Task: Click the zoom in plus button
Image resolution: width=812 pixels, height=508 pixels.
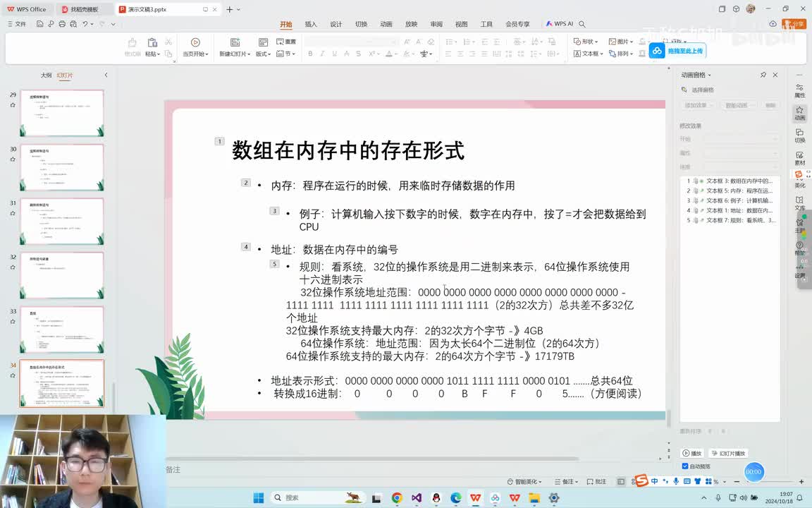Action: [x=801, y=482]
